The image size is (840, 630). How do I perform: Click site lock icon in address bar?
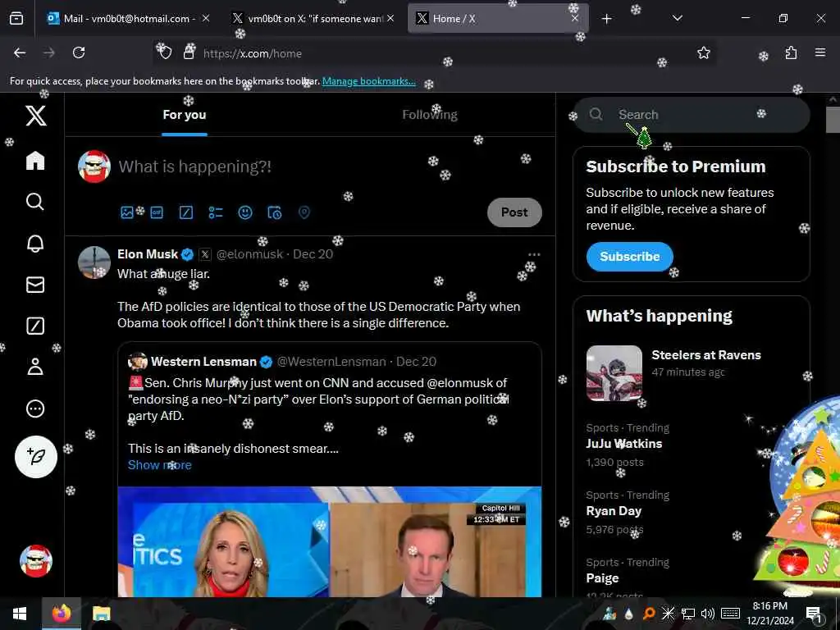189,52
